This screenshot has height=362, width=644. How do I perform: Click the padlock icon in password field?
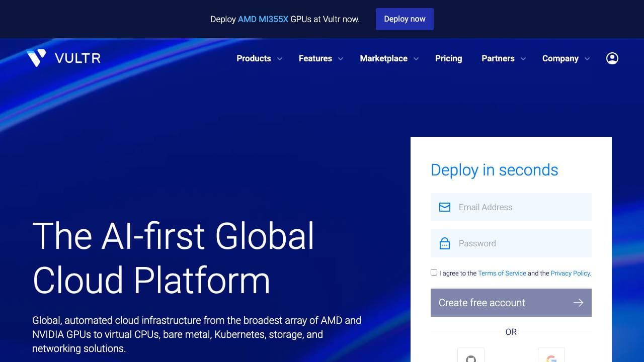pyautogui.click(x=445, y=243)
